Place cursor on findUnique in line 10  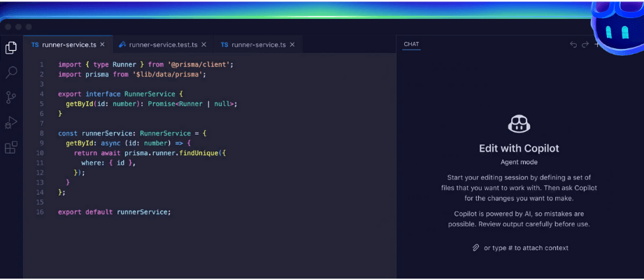click(x=199, y=152)
